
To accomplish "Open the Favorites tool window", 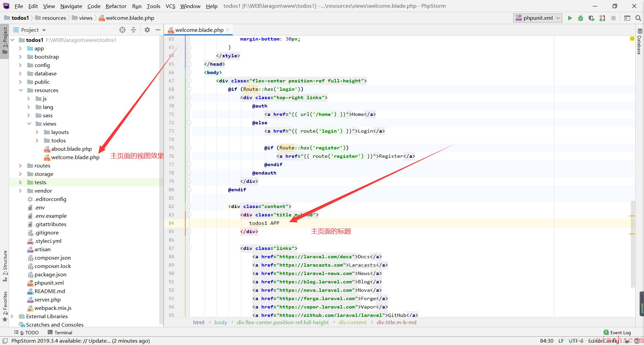I will point(5,306).
